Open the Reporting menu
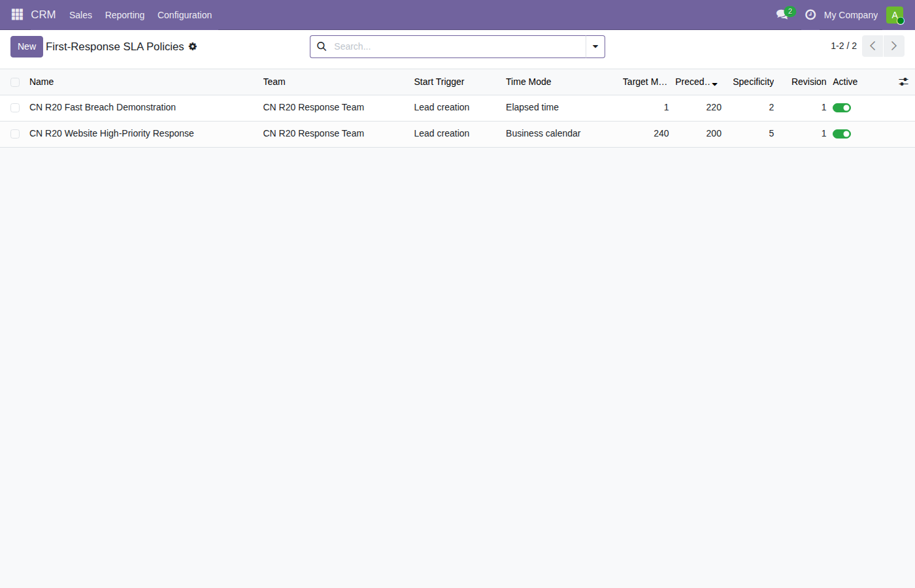 (x=125, y=15)
